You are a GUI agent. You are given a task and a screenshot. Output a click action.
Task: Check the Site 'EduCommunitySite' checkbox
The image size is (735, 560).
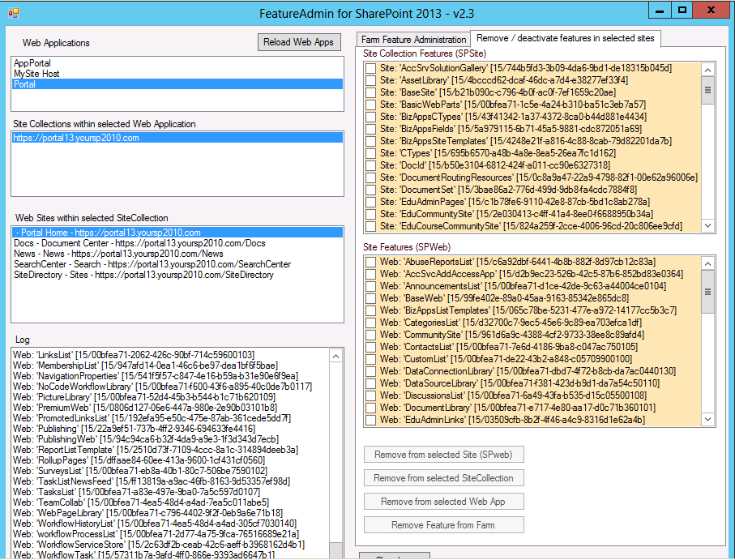(371, 215)
